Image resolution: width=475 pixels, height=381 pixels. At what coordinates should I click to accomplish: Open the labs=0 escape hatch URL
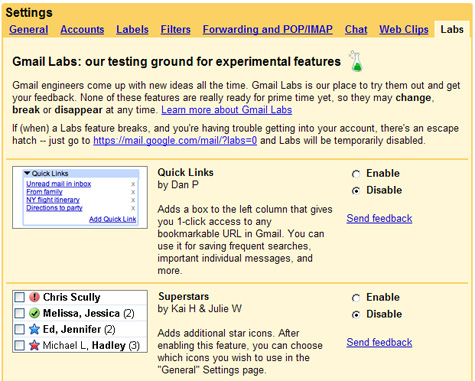click(175, 141)
